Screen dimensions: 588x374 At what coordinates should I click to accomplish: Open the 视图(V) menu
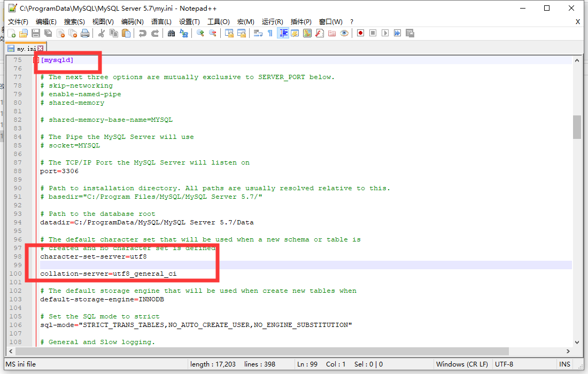(x=103, y=22)
